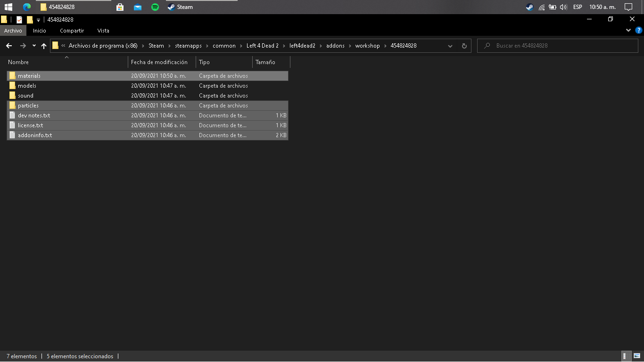Switch to the Compartir ribbon tab
The width and height of the screenshot is (644, 362).
(x=72, y=31)
